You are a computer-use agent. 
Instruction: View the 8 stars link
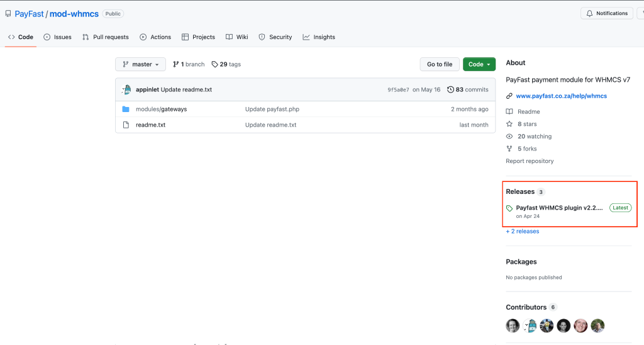527,124
